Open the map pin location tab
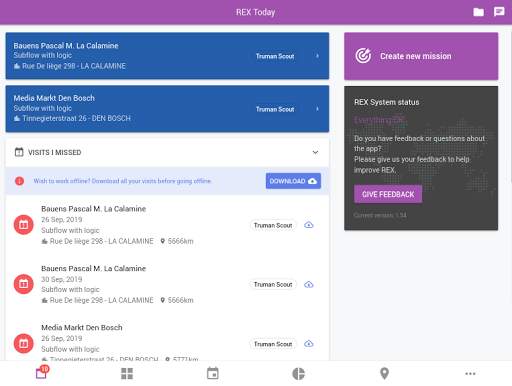 point(384,373)
